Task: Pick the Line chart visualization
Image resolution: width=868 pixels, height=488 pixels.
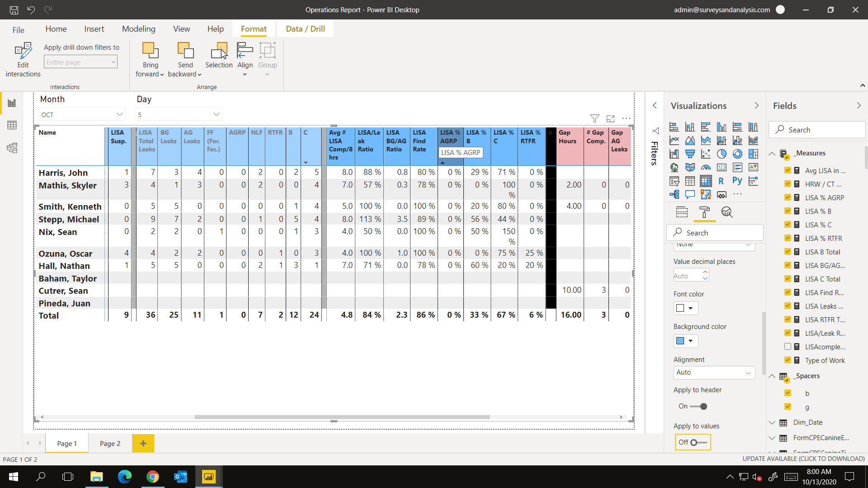Action: pyautogui.click(x=674, y=140)
